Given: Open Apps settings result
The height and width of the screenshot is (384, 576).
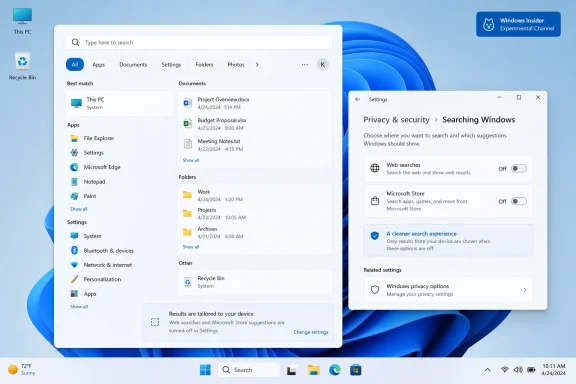Looking at the screenshot, I should tap(83, 294).
